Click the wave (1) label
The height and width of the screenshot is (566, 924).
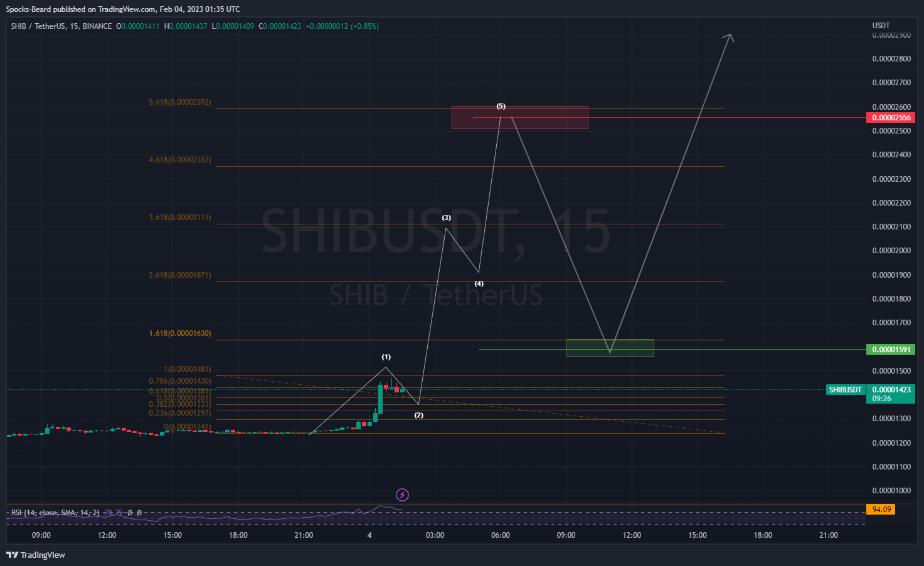386,357
